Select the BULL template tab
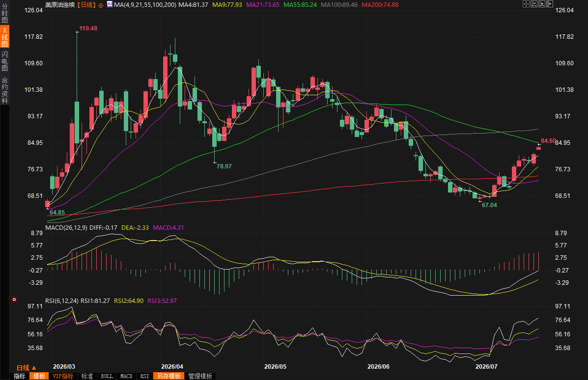The image size is (588, 380). click(107, 376)
